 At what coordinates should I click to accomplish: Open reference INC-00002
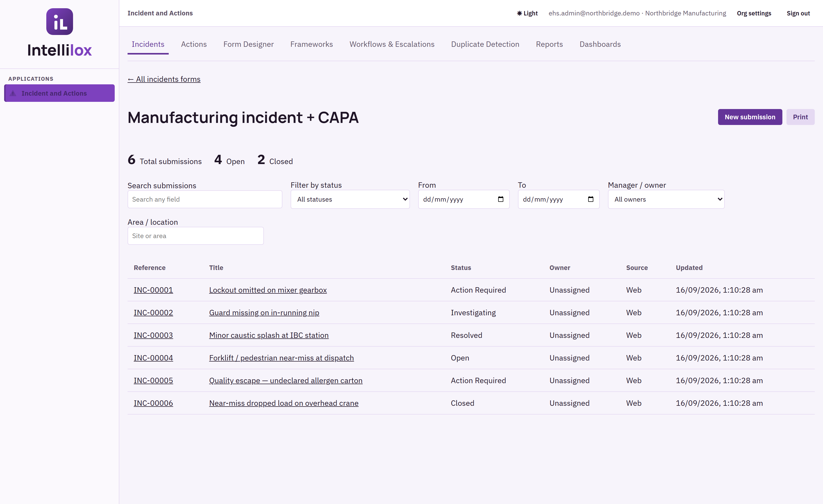tap(153, 313)
